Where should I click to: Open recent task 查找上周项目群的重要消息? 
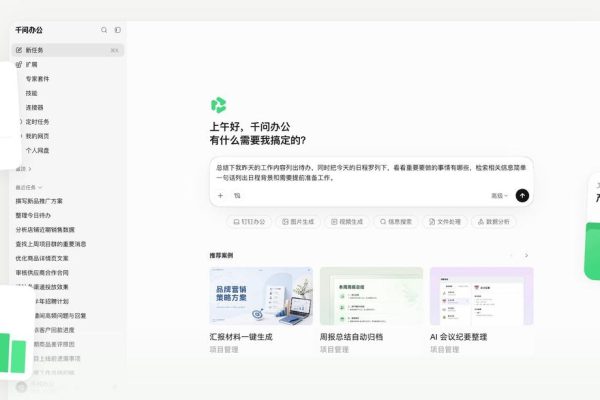pyautogui.click(x=51, y=244)
